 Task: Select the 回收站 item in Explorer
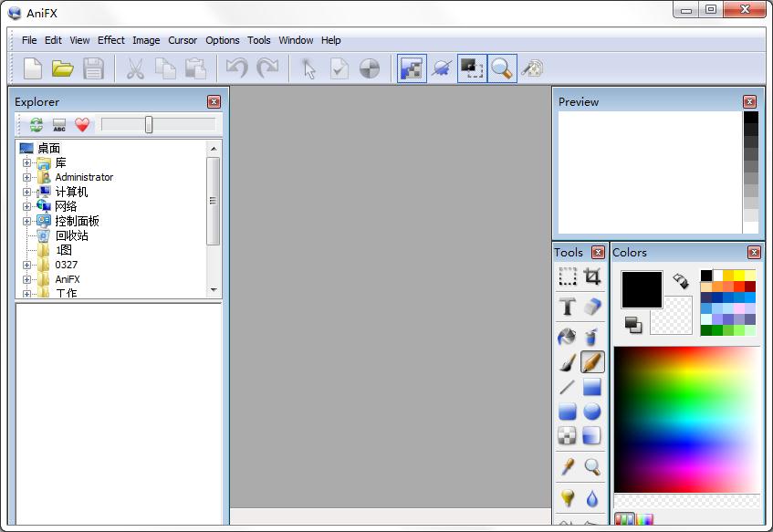pyautogui.click(x=71, y=235)
